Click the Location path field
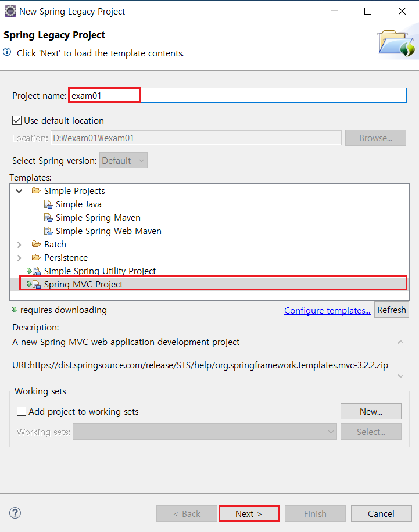Image resolution: width=419 pixels, height=532 pixels. click(196, 138)
